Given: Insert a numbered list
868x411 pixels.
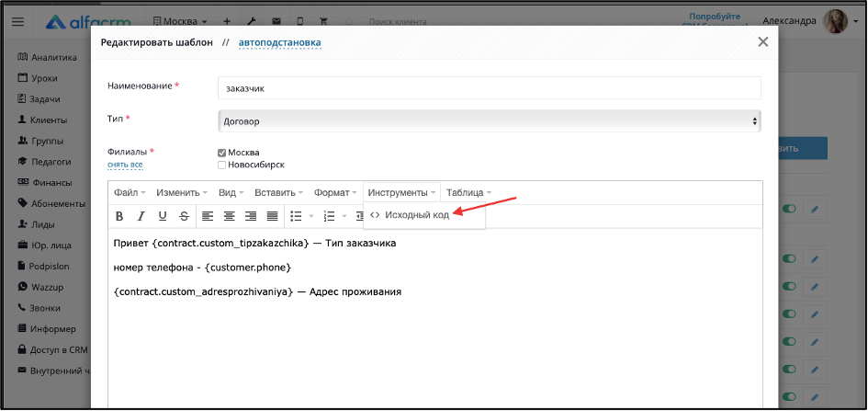Looking at the screenshot, I should (330, 217).
